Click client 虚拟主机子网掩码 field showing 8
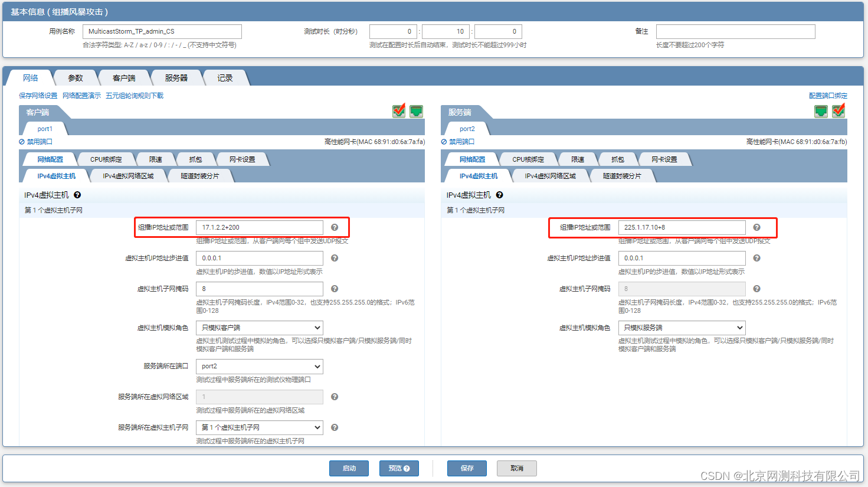Image resolution: width=868 pixels, height=487 pixels. point(260,289)
